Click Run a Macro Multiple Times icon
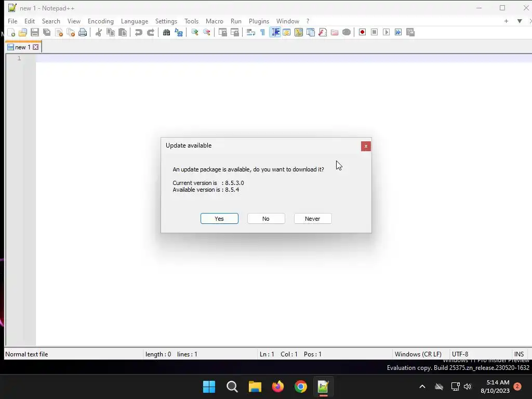The image size is (532, 399). click(398, 32)
